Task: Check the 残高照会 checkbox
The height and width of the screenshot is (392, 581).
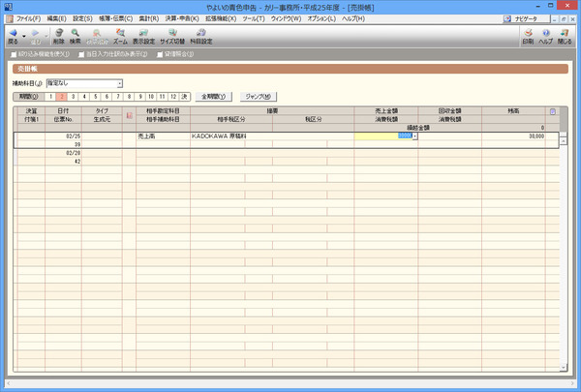Action: tap(160, 54)
